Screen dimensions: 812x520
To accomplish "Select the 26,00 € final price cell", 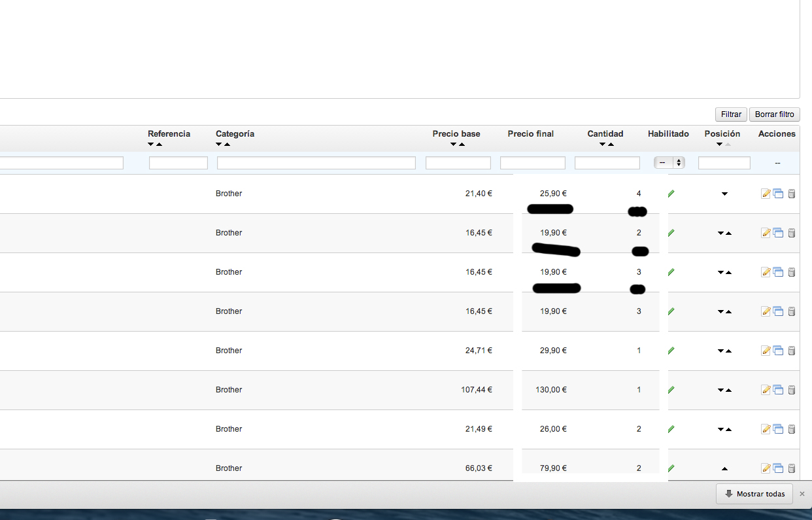I will click(553, 429).
